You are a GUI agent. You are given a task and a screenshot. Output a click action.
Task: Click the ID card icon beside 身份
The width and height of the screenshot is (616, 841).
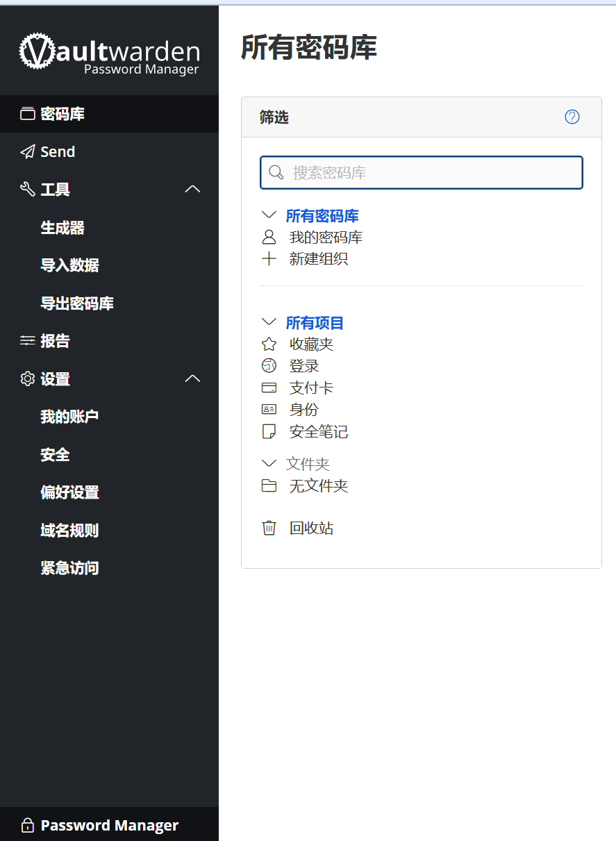coord(269,410)
